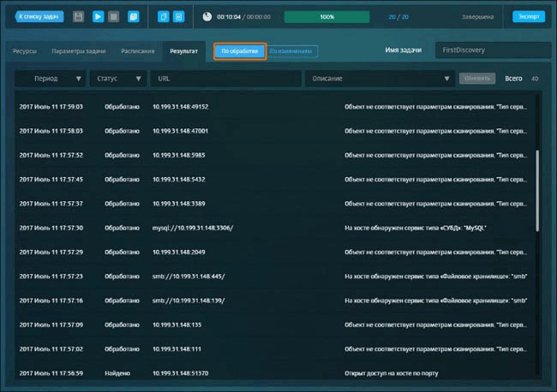Click the green 100% progress bar
The width and height of the screenshot is (557, 392).
pyautogui.click(x=326, y=16)
